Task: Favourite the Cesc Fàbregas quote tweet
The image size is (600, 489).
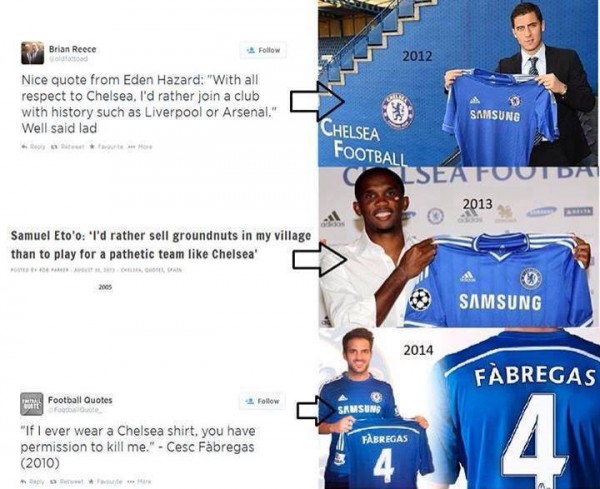Action: (x=106, y=481)
